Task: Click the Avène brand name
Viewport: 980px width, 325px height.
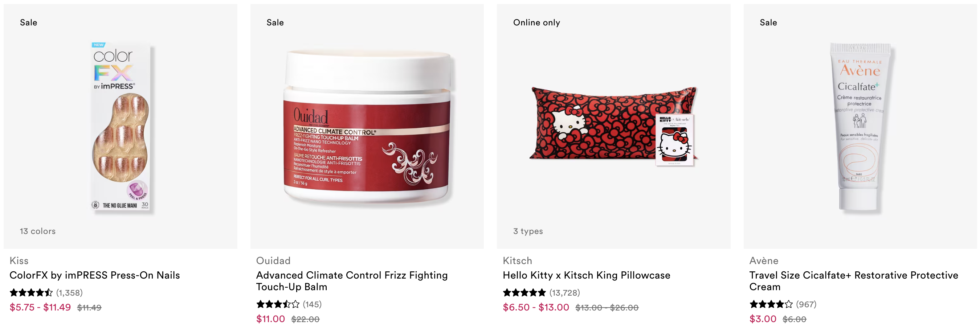Action: tap(764, 260)
